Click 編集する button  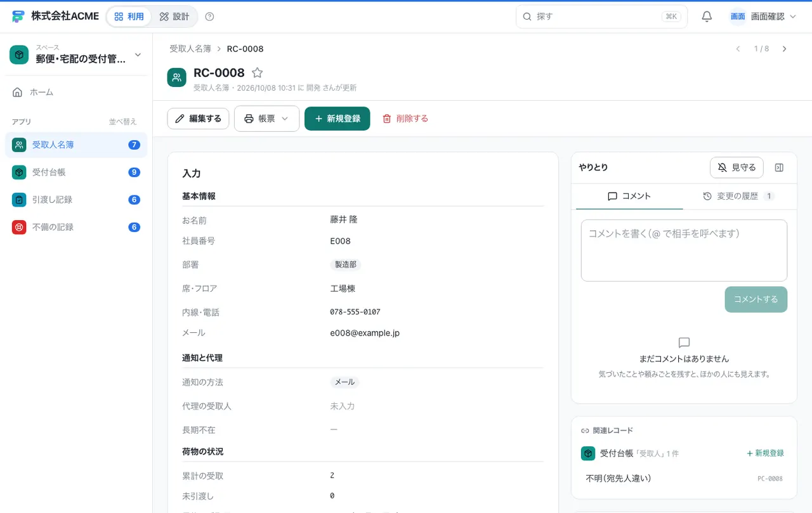[198, 119]
